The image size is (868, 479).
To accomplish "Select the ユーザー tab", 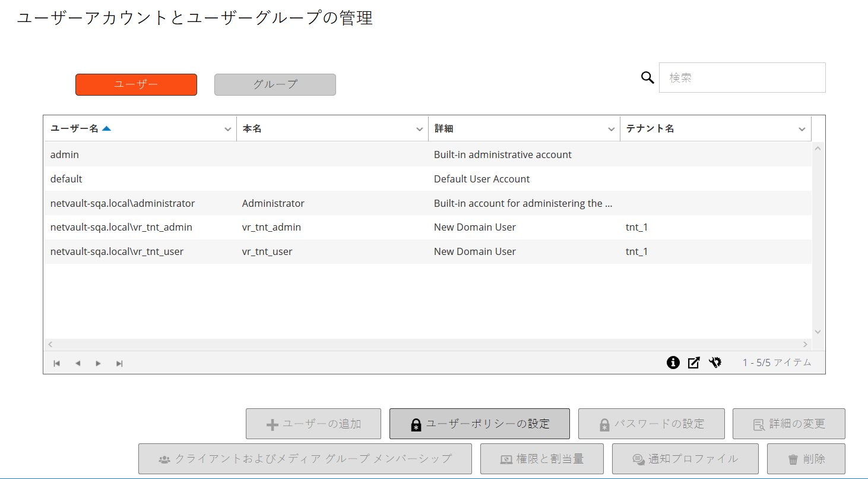I will (x=136, y=84).
